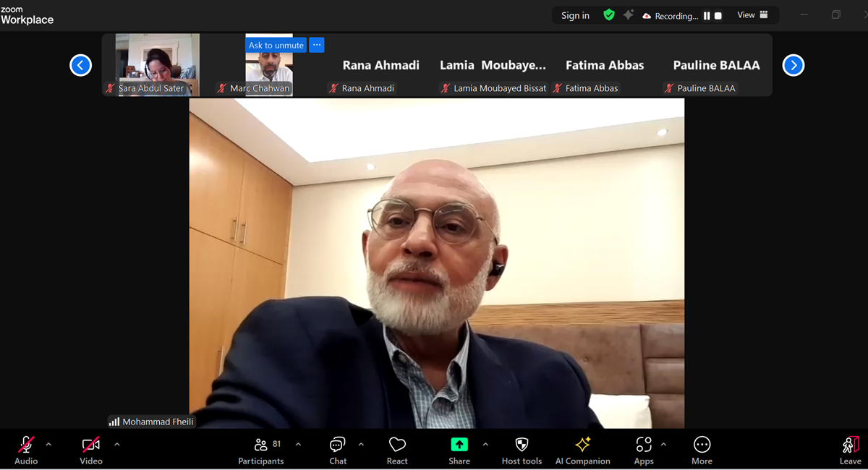868x470 pixels.
Task: Click AI Companion sparkle in top bar
Action: point(629,15)
